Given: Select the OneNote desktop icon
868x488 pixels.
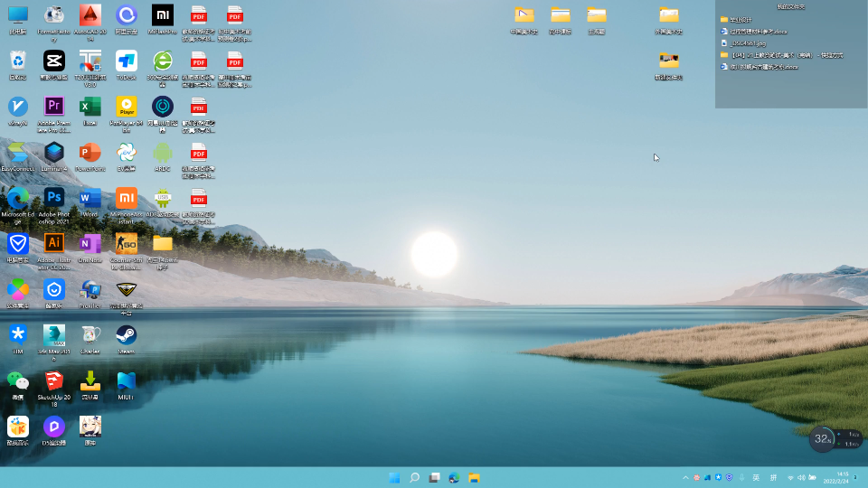Looking at the screenshot, I should [x=90, y=248].
